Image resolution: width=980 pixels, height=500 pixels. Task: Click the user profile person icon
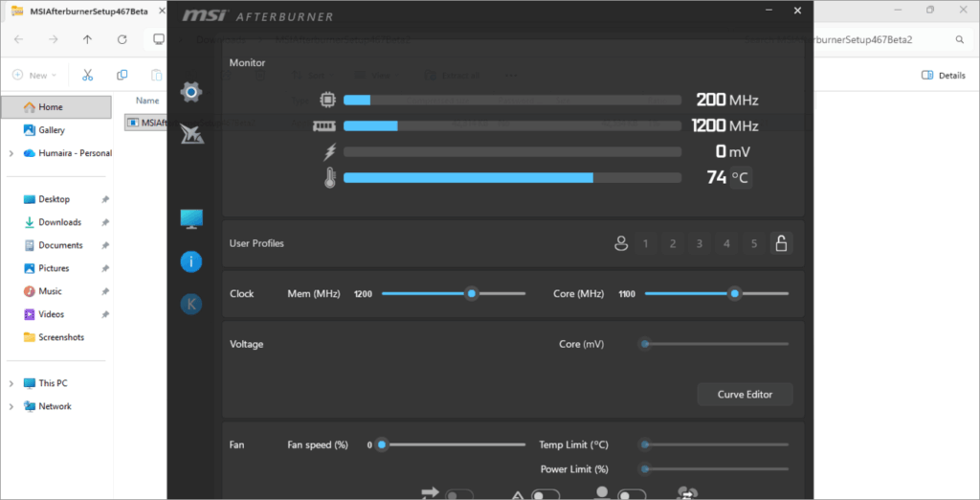point(620,243)
